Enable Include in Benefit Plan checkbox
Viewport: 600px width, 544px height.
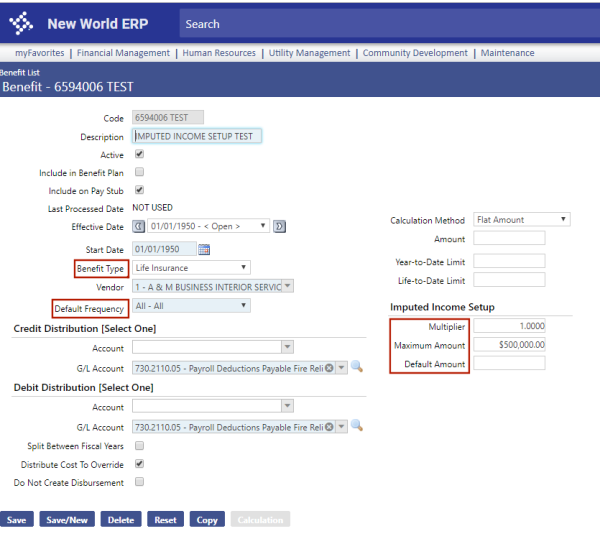click(139, 173)
